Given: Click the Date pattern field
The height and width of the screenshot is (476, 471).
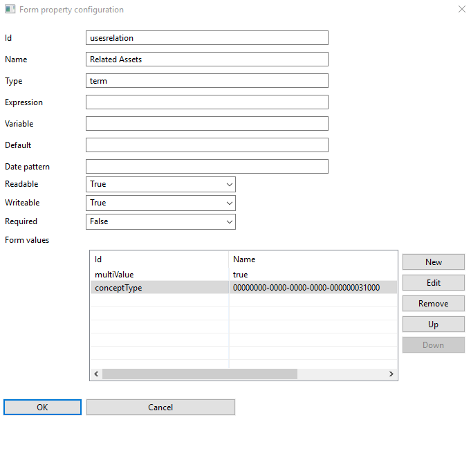Looking at the screenshot, I should pyautogui.click(x=206, y=167).
